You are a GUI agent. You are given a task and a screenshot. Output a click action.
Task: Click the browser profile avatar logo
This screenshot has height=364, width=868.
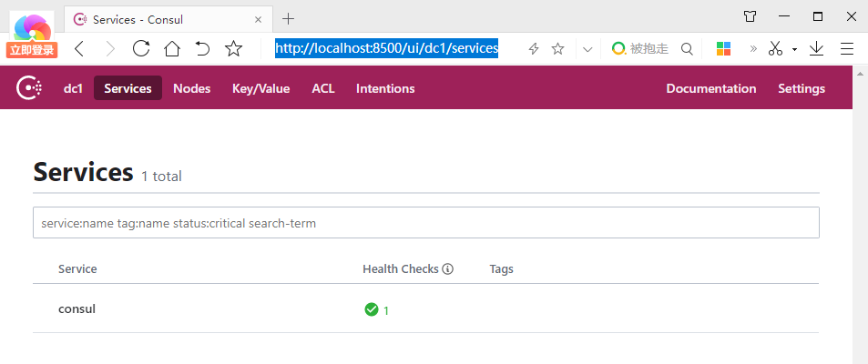coord(32,27)
